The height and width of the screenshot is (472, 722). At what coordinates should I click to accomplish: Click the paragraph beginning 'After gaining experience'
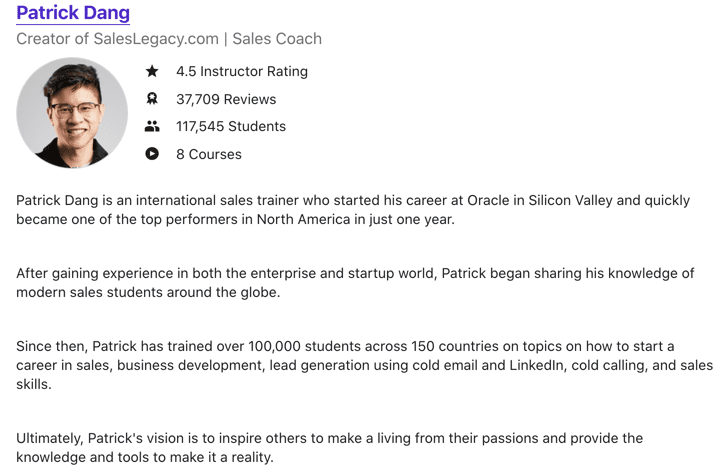pyautogui.click(x=355, y=282)
